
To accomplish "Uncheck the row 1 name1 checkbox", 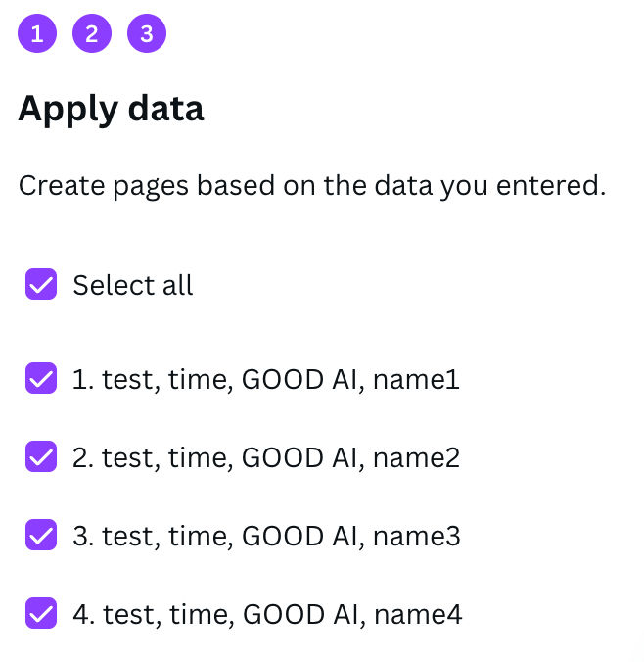I will click(x=40, y=379).
